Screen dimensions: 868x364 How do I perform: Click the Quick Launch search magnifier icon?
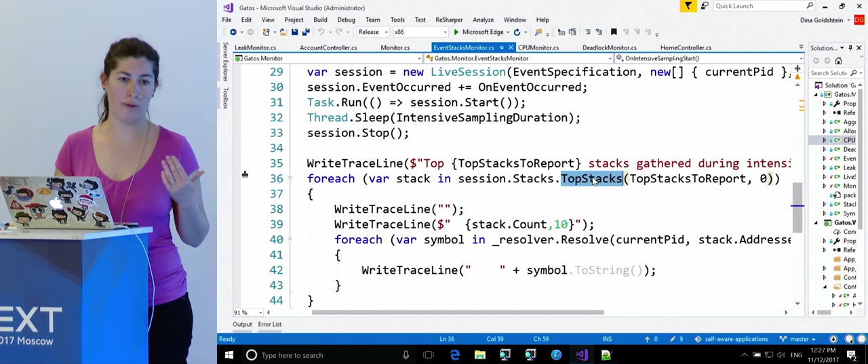[810, 6]
